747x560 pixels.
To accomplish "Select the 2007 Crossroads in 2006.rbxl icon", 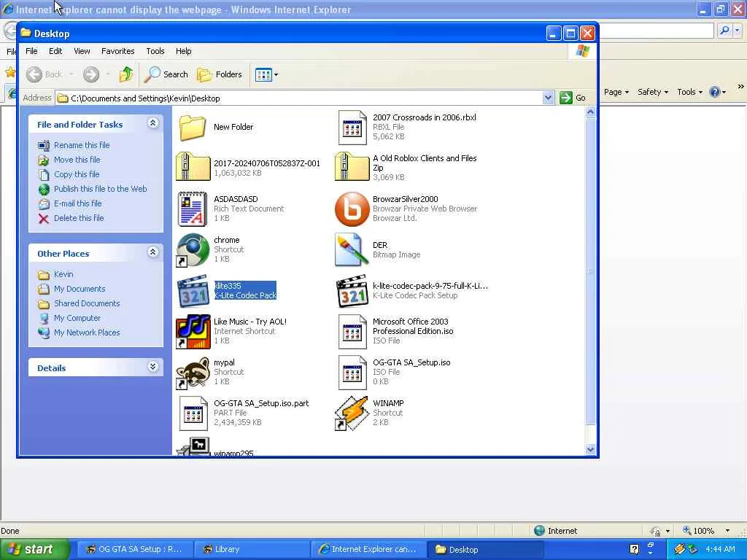I will click(x=352, y=127).
